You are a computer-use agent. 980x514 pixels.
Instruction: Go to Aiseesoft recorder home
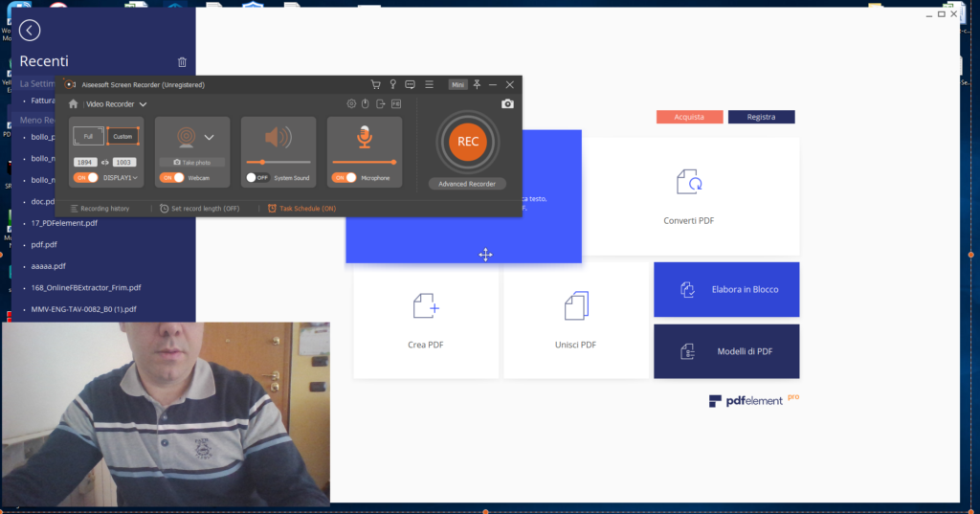(73, 104)
